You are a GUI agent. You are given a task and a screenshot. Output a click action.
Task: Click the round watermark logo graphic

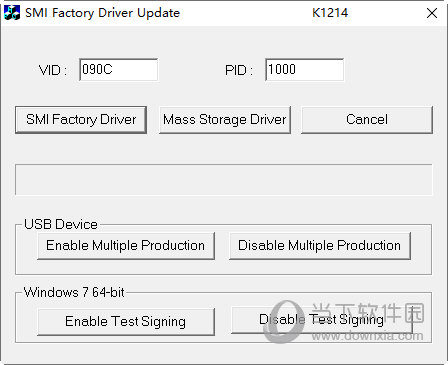tap(284, 321)
